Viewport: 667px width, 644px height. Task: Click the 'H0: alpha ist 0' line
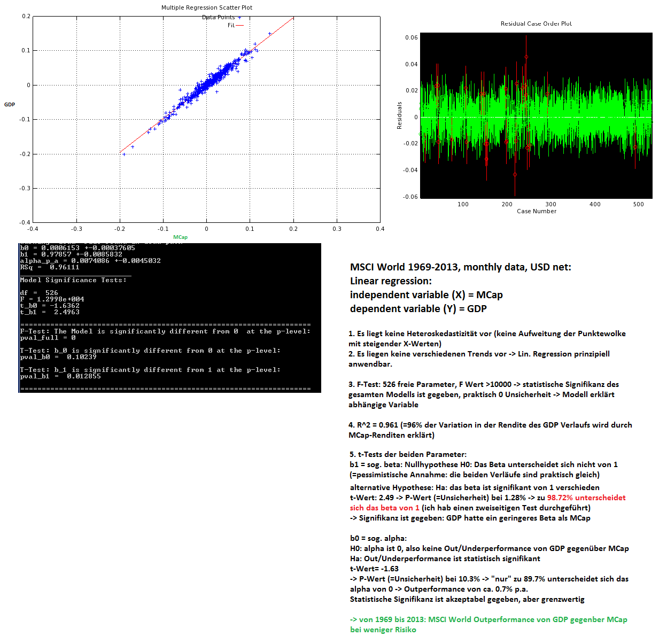click(x=490, y=548)
